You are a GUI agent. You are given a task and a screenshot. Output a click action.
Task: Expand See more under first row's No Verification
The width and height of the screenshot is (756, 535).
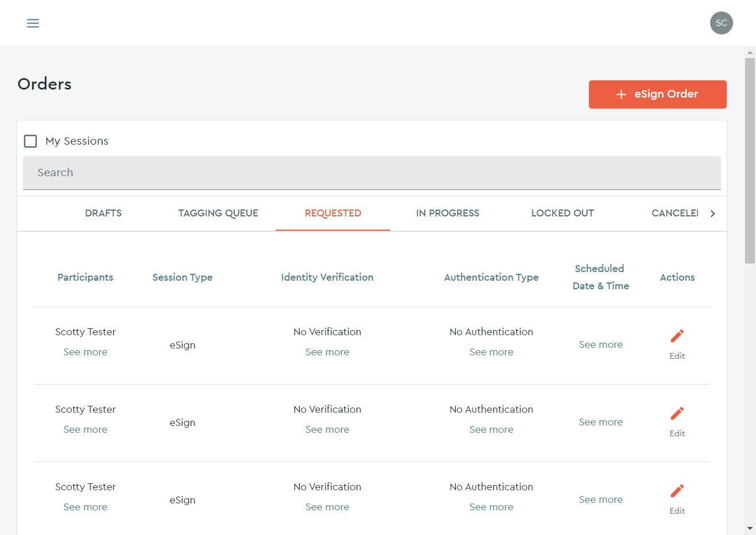click(327, 352)
